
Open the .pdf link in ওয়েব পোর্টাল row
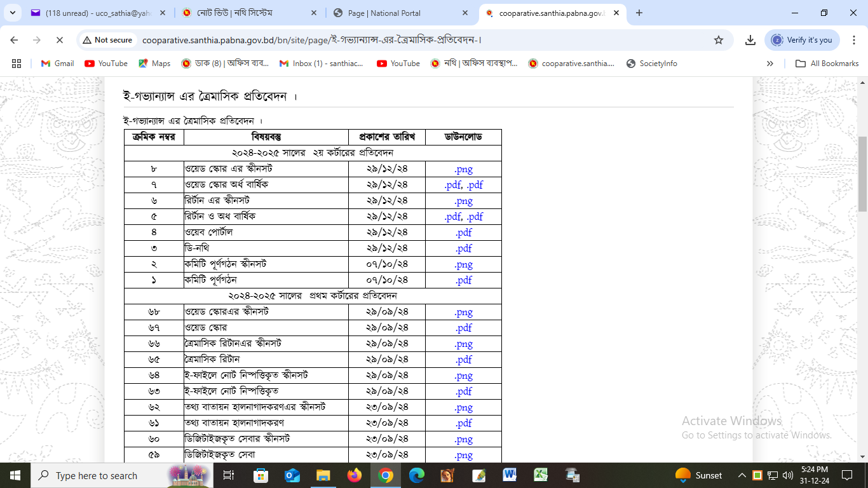click(464, 233)
